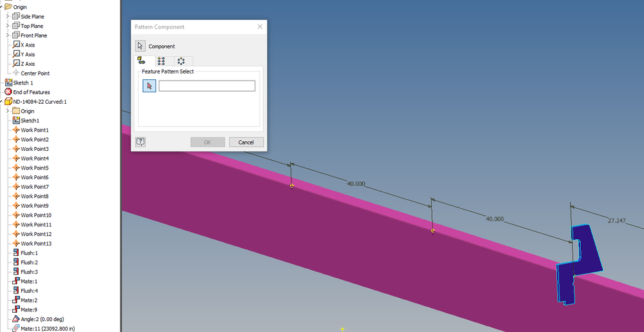Select Work Point10 in the browser
The height and width of the screenshot is (332, 644).
[36, 215]
